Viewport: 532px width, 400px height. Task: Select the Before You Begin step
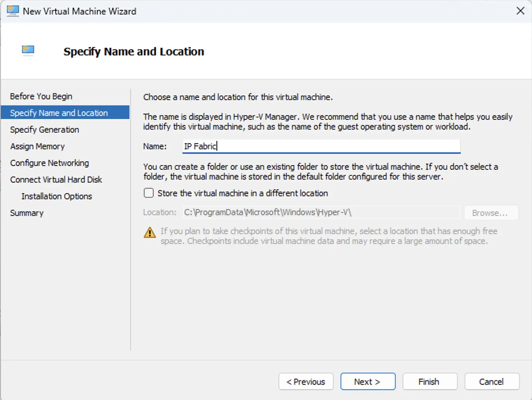(42, 96)
